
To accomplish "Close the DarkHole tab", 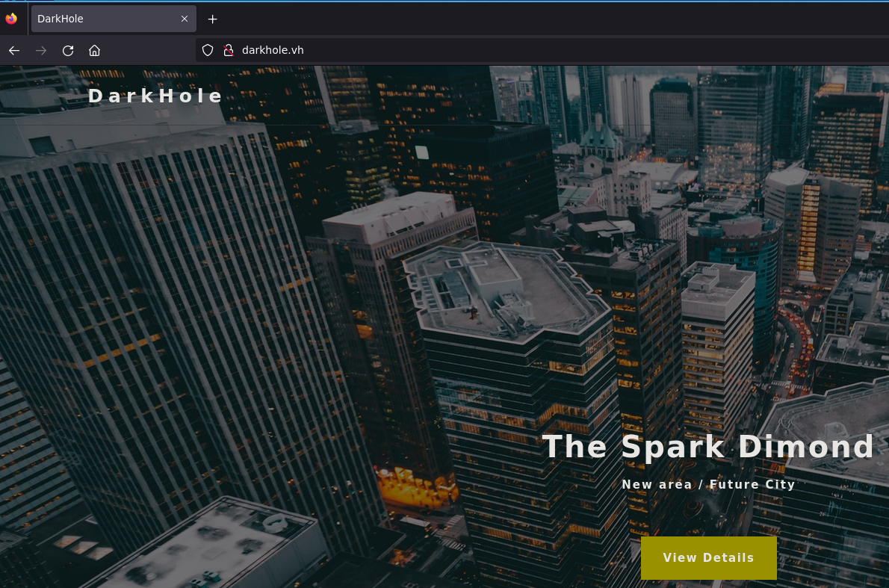I will coord(185,19).
